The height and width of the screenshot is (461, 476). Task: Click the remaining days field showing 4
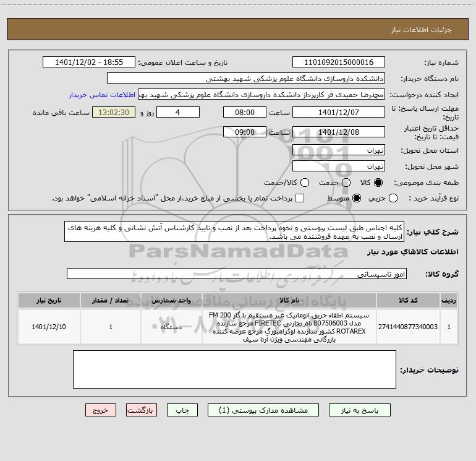(178, 113)
